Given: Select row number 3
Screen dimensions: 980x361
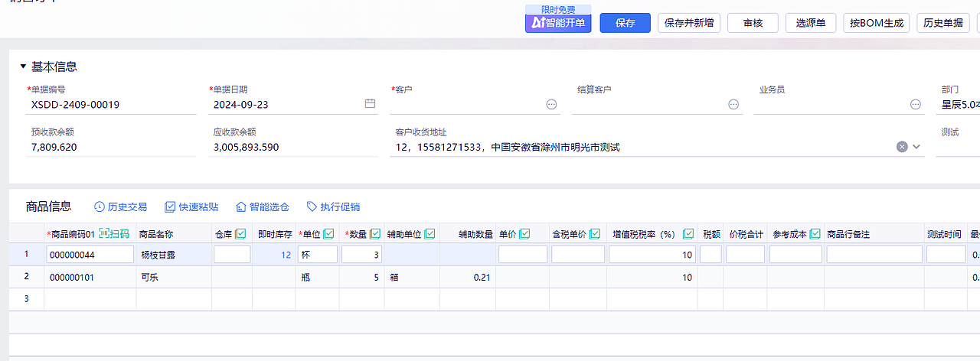Looking at the screenshot, I should tap(26, 299).
